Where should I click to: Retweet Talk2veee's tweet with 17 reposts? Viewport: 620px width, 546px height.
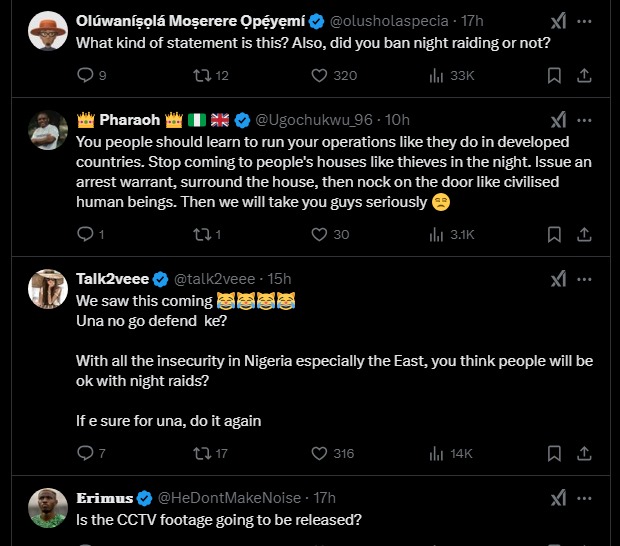coord(202,453)
